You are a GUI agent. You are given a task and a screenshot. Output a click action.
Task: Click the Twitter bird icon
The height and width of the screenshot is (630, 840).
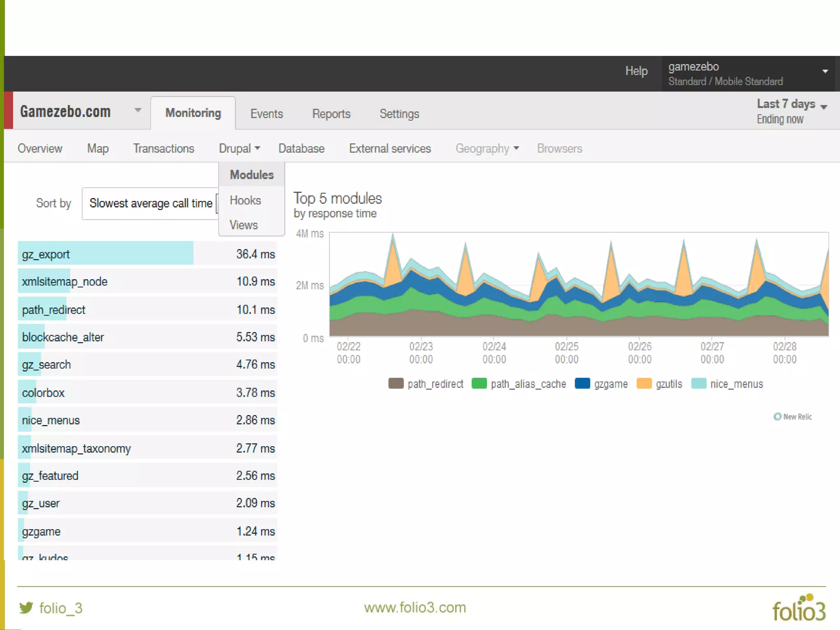pos(26,607)
